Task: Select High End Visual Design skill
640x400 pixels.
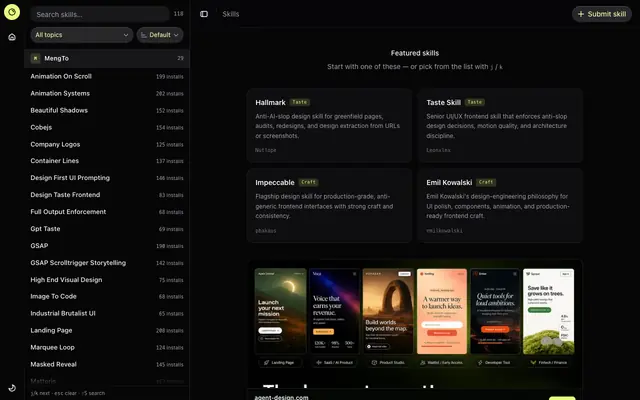Action: click(x=107, y=280)
